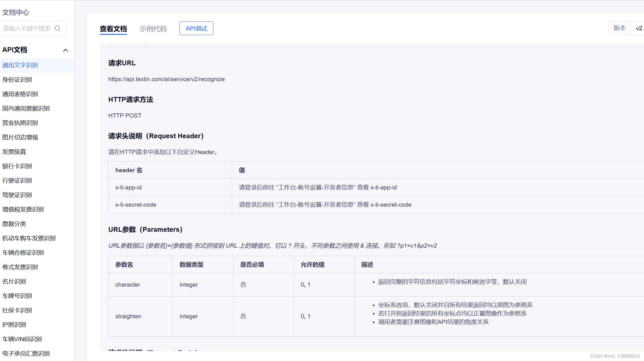Screen dimensions: 644x361
Task: Click the search magnifier icon
Action: (57, 29)
